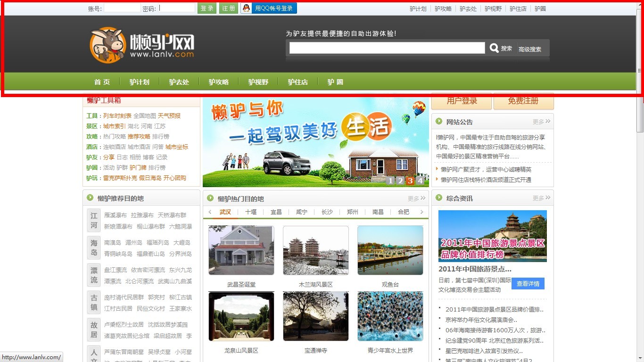The width and height of the screenshot is (644, 362).
Task: Click the 搜索 button
Action: tap(506, 49)
